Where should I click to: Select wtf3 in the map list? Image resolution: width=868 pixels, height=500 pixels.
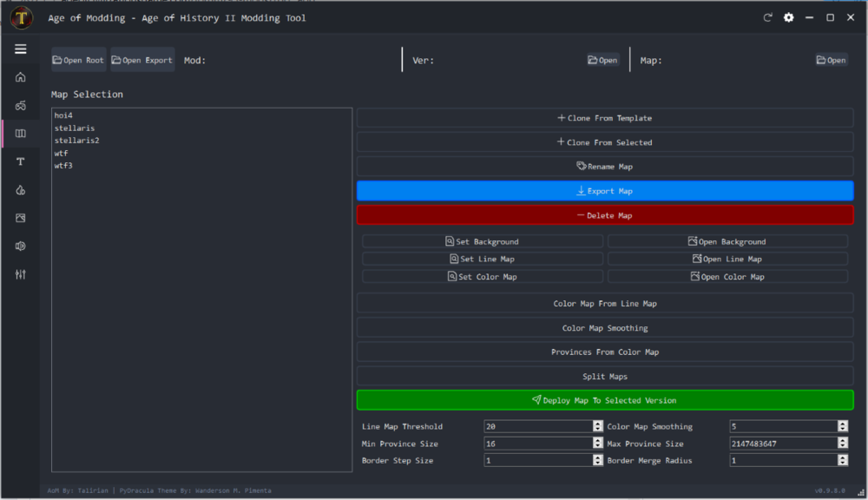[63, 166]
